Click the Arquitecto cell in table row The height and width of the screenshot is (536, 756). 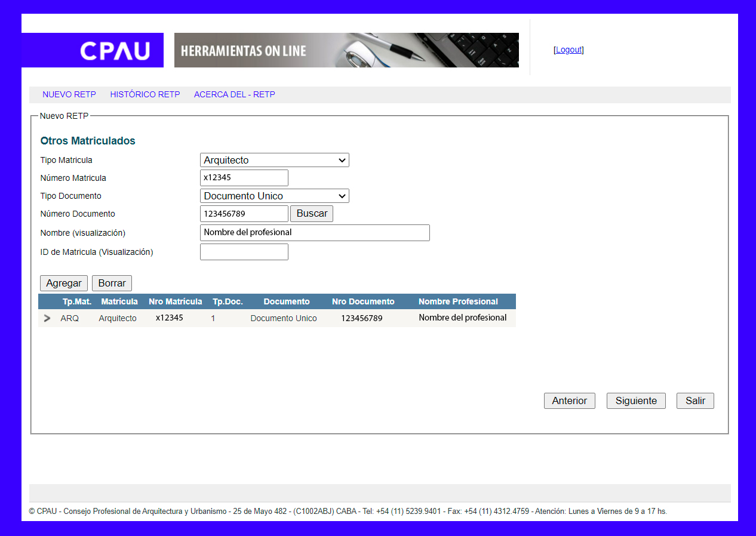(118, 318)
